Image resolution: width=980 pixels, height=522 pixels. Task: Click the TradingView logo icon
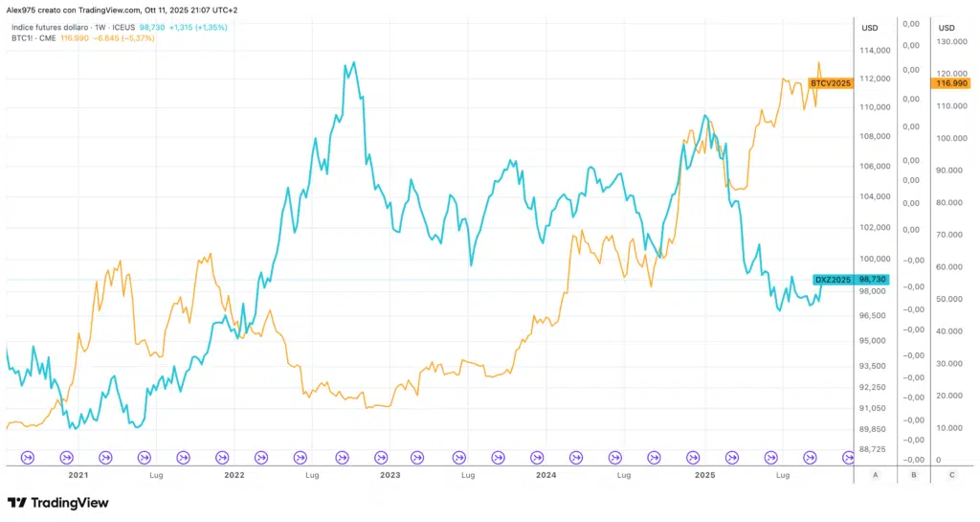pyautogui.click(x=16, y=503)
